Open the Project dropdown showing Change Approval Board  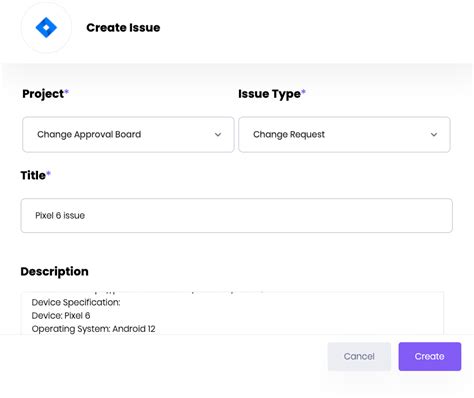[x=128, y=135]
